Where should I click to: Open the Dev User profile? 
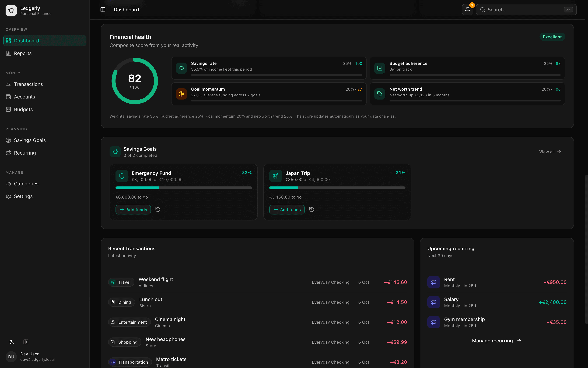(x=45, y=357)
